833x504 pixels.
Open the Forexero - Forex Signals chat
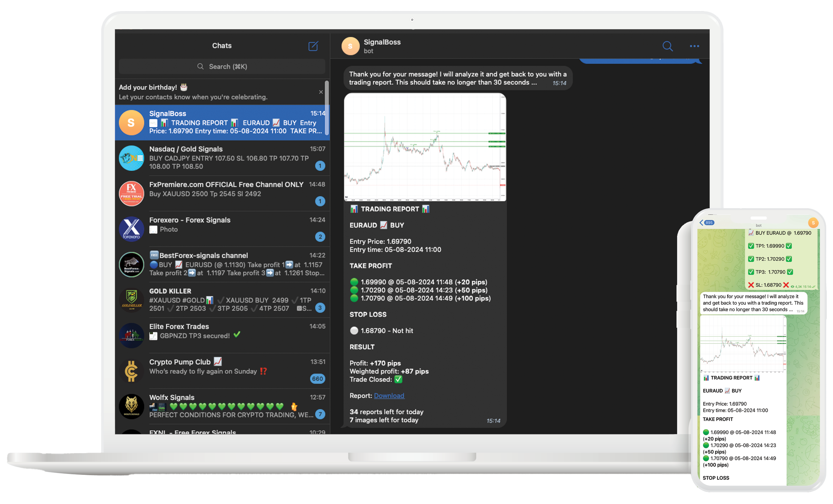click(222, 229)
